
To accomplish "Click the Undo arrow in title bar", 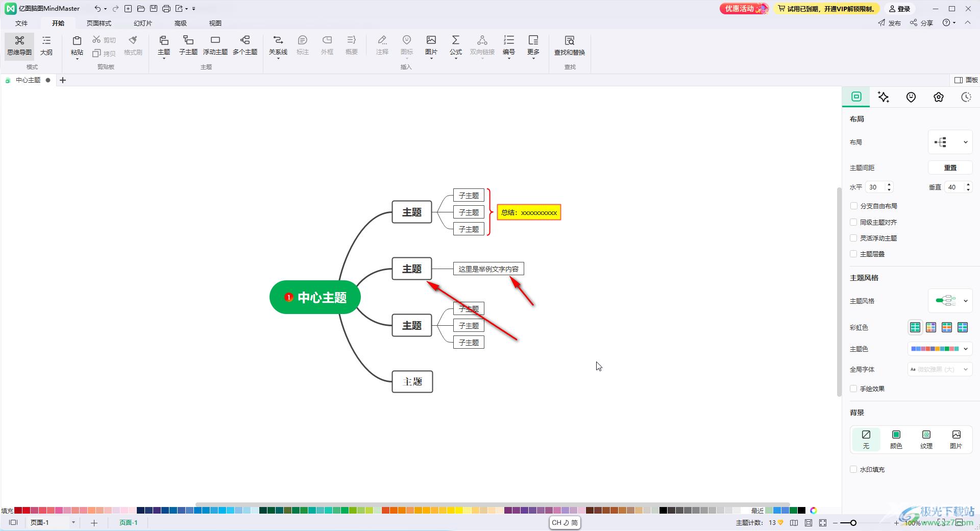I will 97,9.
